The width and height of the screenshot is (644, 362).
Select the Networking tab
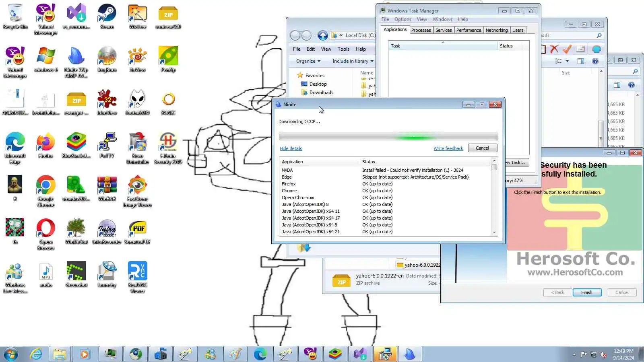click(497, 30)
